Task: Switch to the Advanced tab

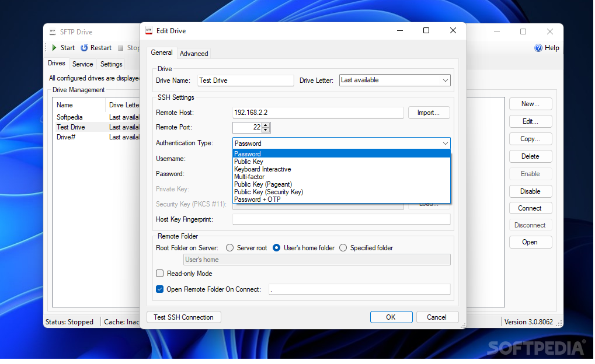Action: (x=193, y=54)
